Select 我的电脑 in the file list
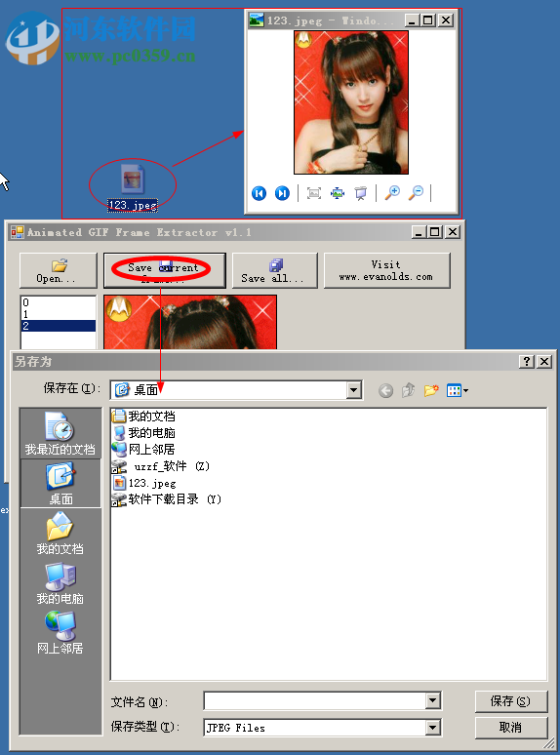Viewport: 560px width, 755px height. coord(143,432)
